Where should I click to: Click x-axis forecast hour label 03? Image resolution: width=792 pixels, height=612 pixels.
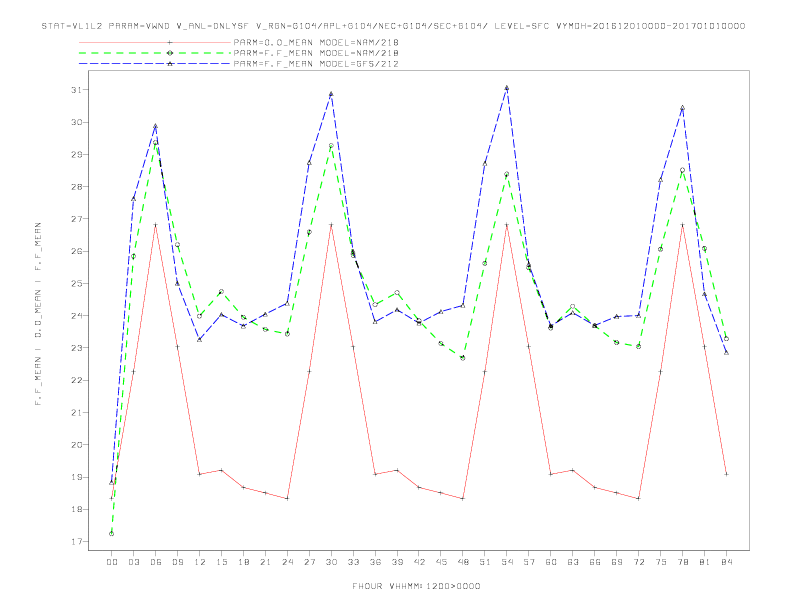[x=133, y=562]
